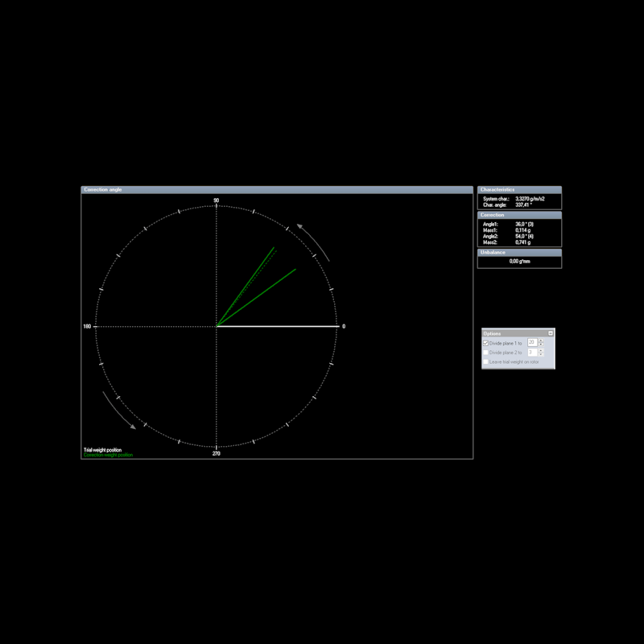The height and width of the screenshot is (644, 644).
Task: Click the Mass1 value 0,114 g
Action: point(522,230)
